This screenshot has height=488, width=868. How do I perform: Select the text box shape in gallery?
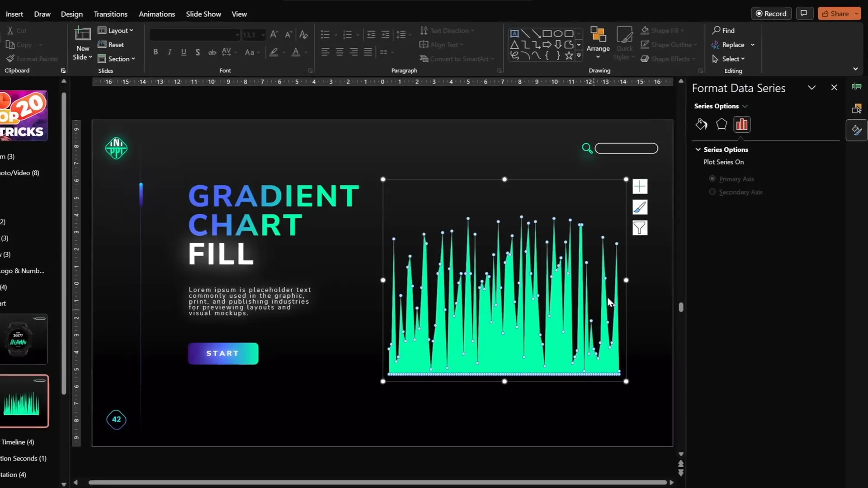pyautogui.click(x=514, y=33)
